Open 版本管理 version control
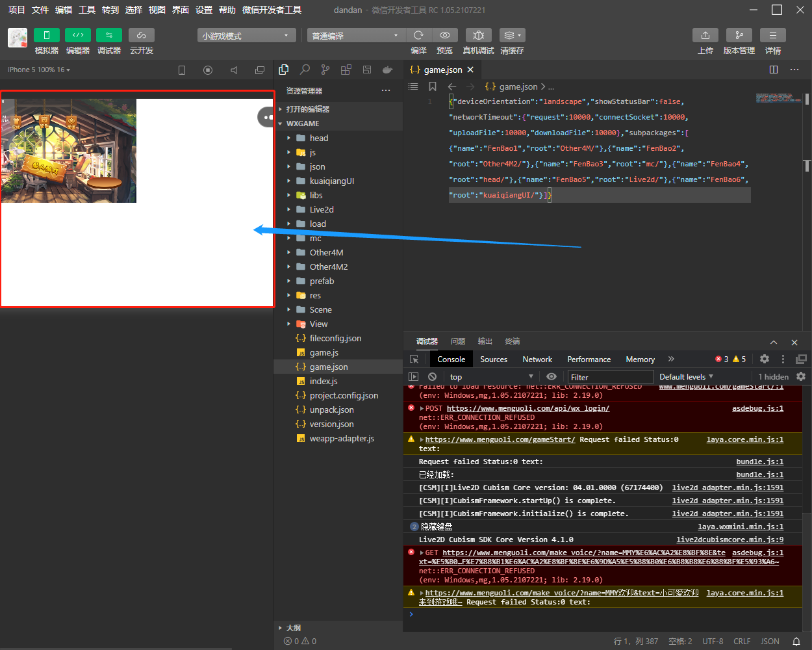 point(739,35)
